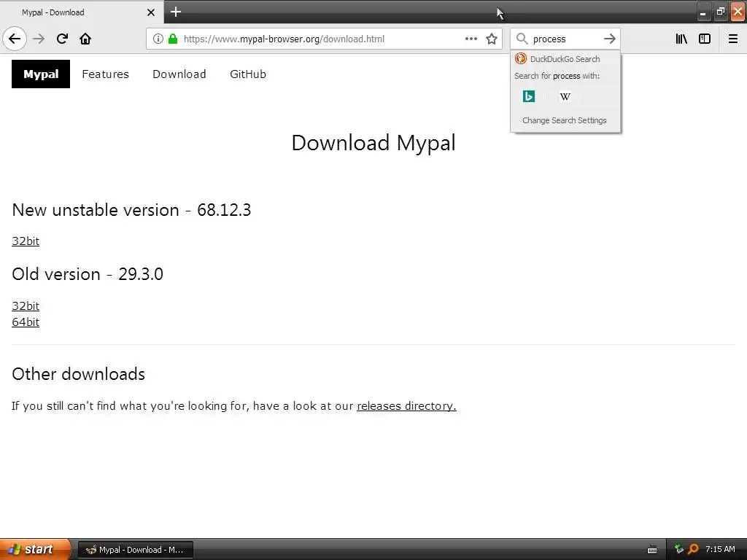
Task: Search process with Bing icon
Action: pos(529,96)
